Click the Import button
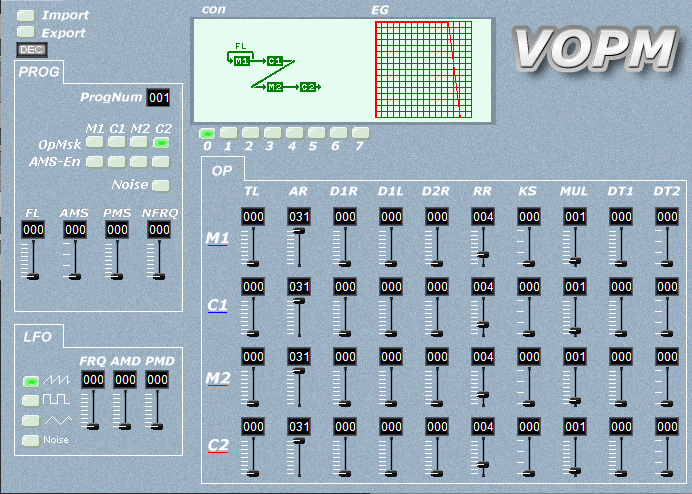Viewport: 692px width, 494px height. [26, 15]
